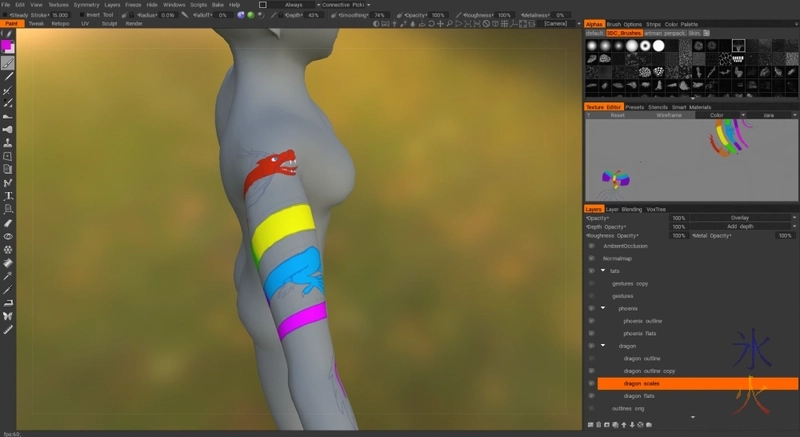This screenshot has height=437, width=800.
Task: Enable the Invert Tool checkbox
Action: tap(82, 15)
